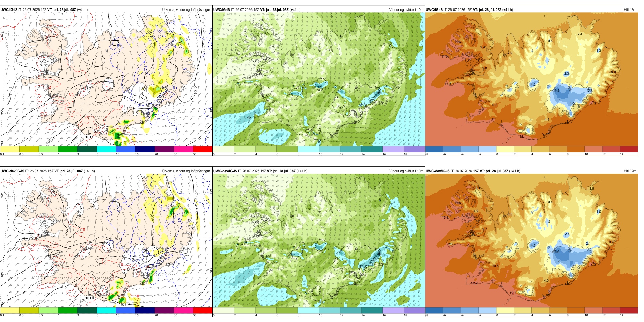Click the 11.6 temperature value in the Westfjords
This screenshot has height=322, width=644.
(x=458, y=42)
